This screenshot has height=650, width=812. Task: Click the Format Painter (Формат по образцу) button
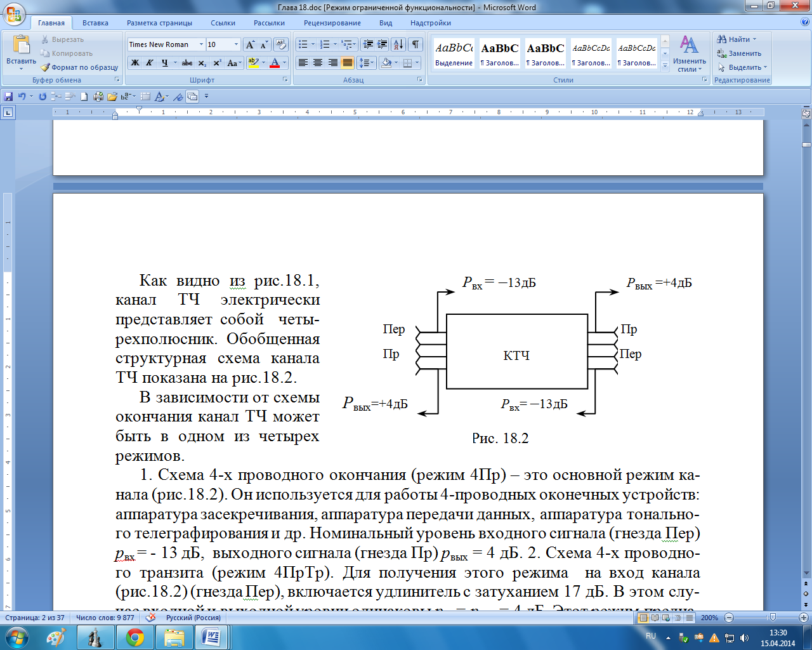tap(80, 67)
